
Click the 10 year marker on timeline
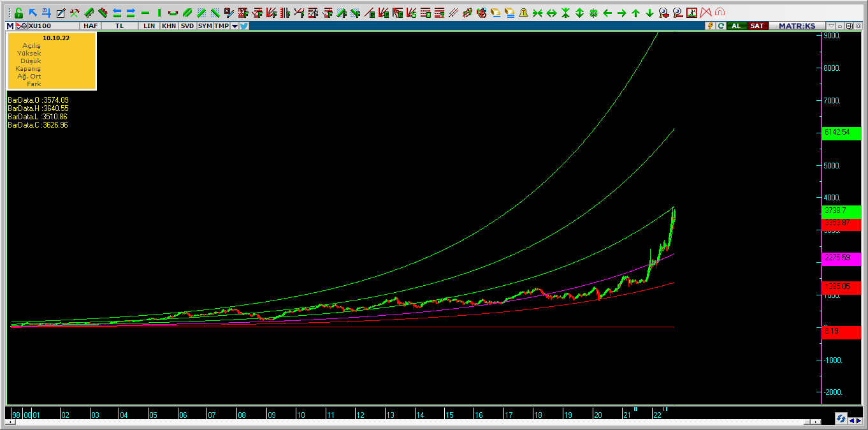[301, 415]
